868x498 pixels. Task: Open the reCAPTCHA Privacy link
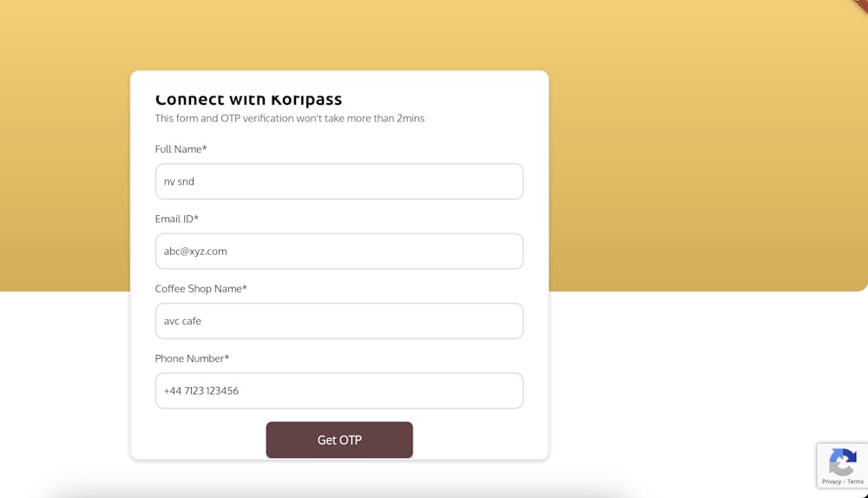(x=832, y=482)
